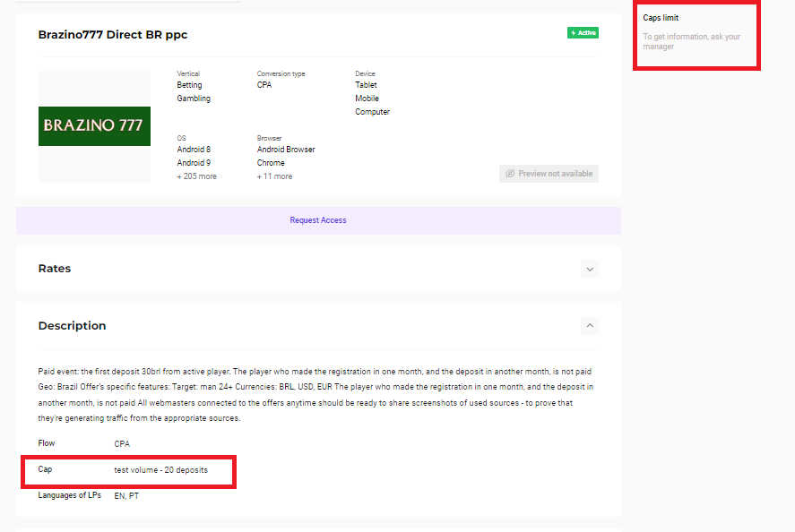Click the cap value 'test volume - 20 deposits'
Viewport: 795px width, 532px height.
(161, 470)
